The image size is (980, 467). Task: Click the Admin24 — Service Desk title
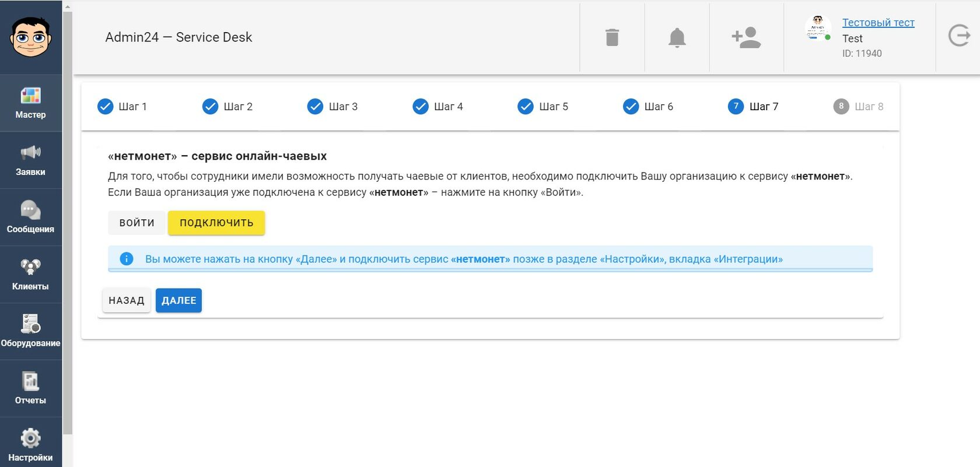coord(178,37)
